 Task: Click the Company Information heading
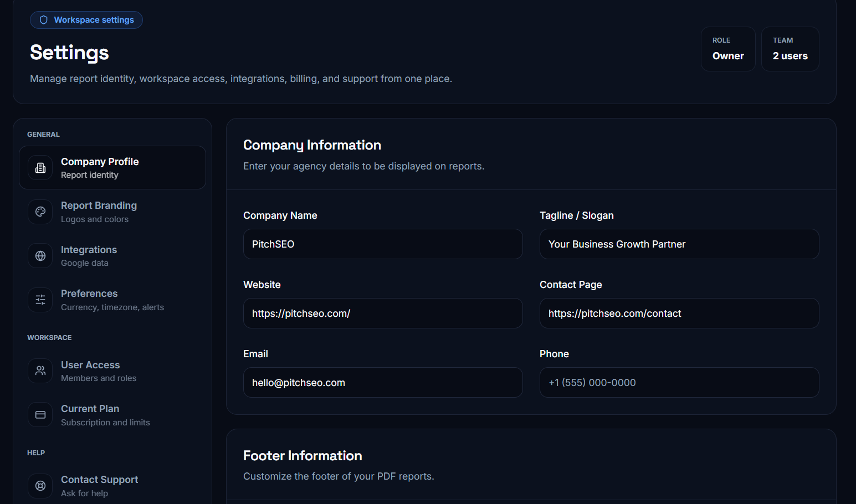coord(312,145)
